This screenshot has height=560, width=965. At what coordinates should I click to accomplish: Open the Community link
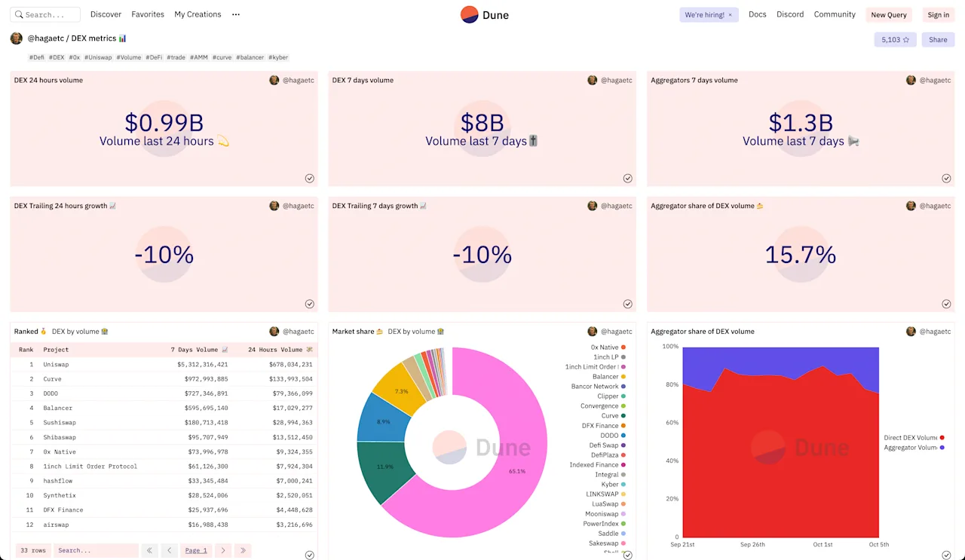point(835,14)
